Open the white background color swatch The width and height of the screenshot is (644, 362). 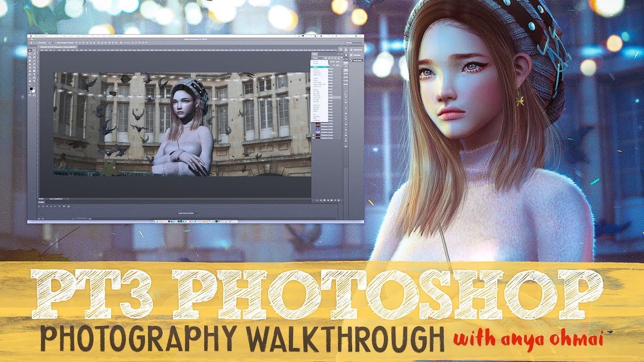(x=34, y=92)
